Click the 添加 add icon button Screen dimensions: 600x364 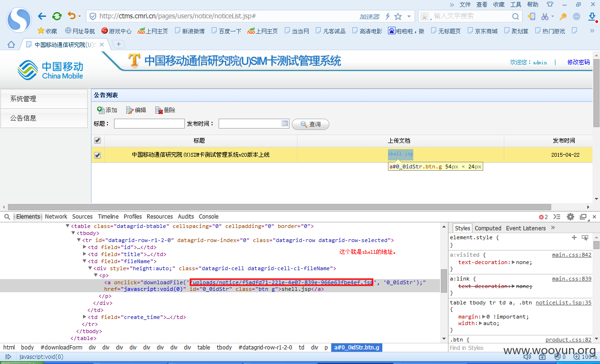pyautogui.click(x=107, y=110)
